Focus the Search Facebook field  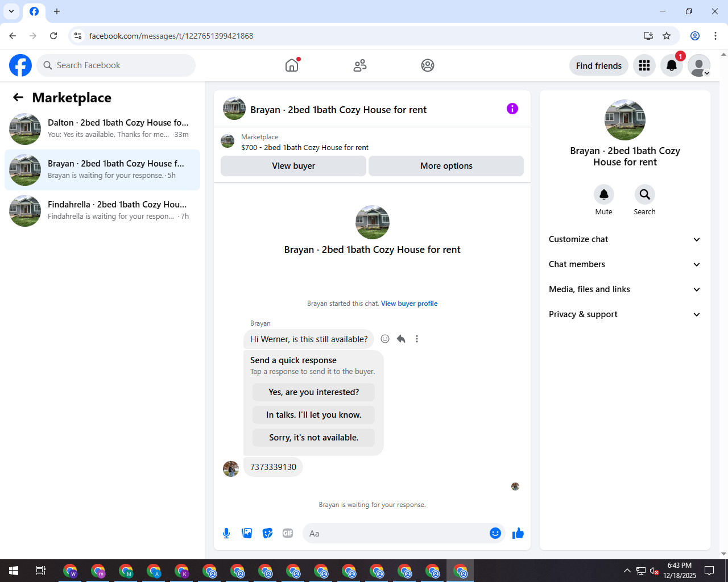(x=116, y=65)
